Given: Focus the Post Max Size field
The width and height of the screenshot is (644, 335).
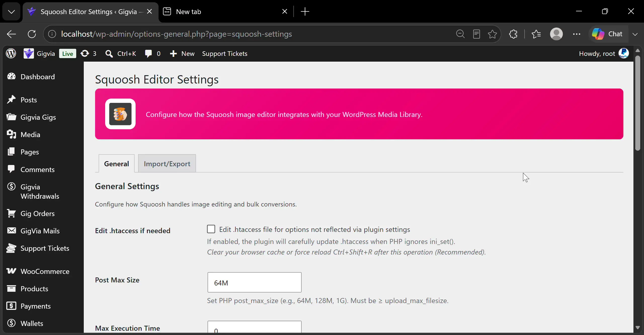Looking at the screenshot, I should [254, 282].
